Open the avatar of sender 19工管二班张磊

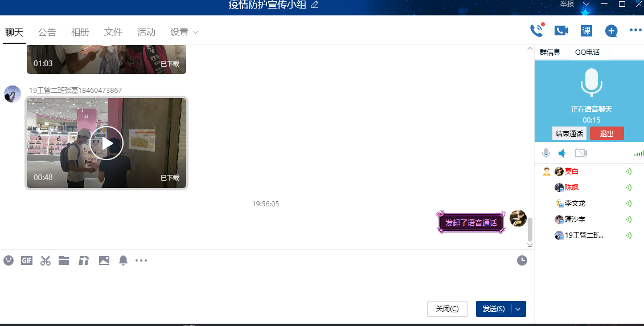13,94
